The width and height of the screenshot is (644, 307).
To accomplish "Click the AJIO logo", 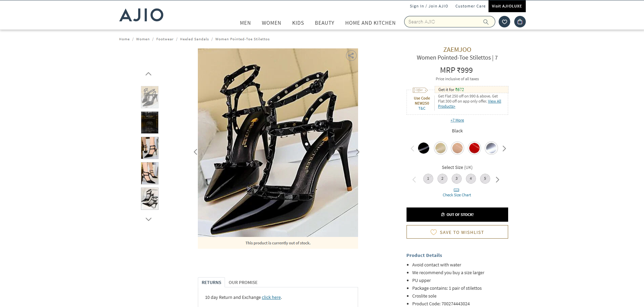I will [x=141, y=15].
